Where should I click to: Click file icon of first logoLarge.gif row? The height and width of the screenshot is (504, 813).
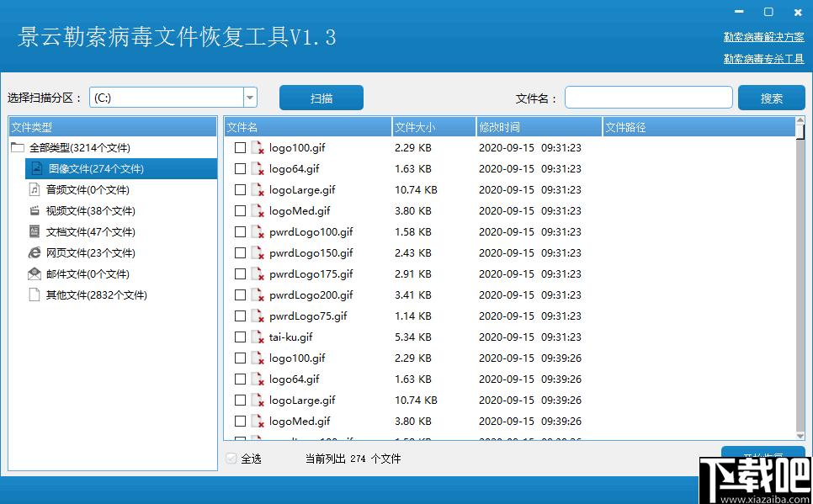[258, 190]
